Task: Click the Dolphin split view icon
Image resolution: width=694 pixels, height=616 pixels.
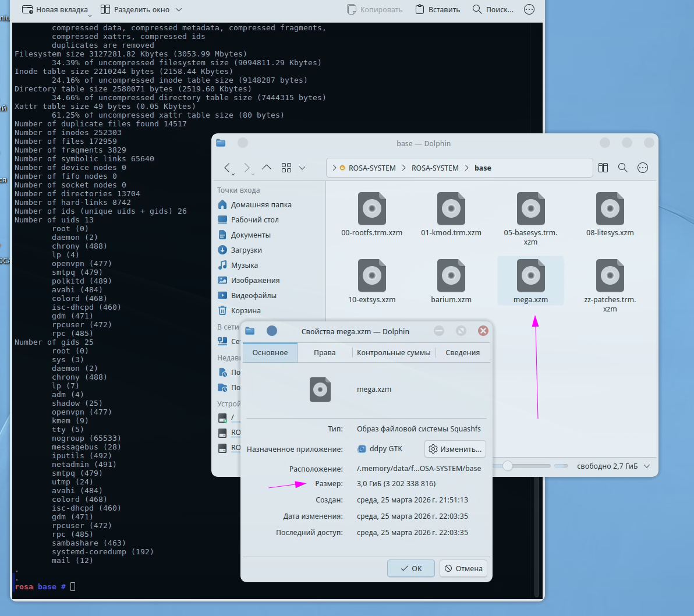Action: pos(603,168)
